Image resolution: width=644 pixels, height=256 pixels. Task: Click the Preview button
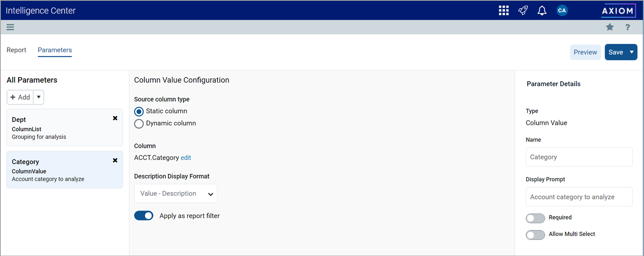[585, 52]
